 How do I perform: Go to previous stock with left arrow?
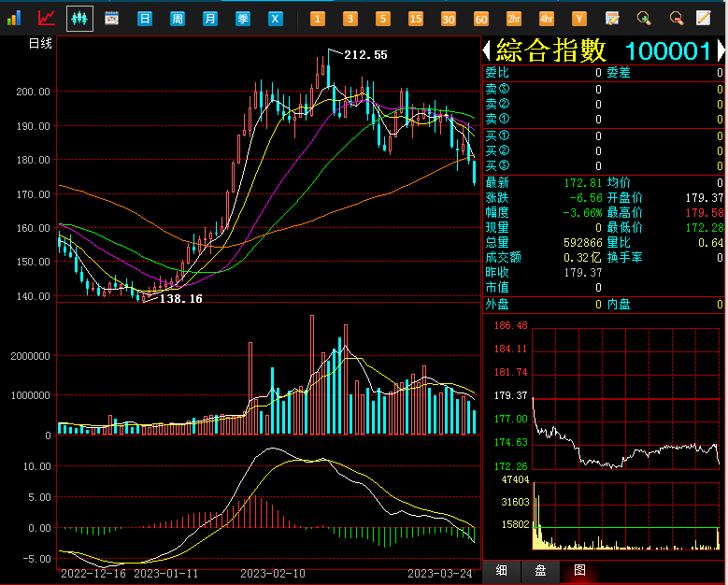click(487, 50)
